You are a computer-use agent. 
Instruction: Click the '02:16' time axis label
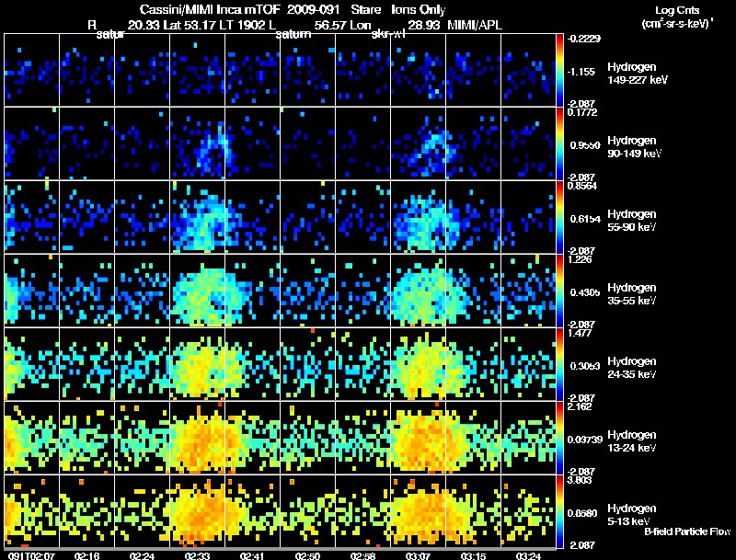[86, 555]
